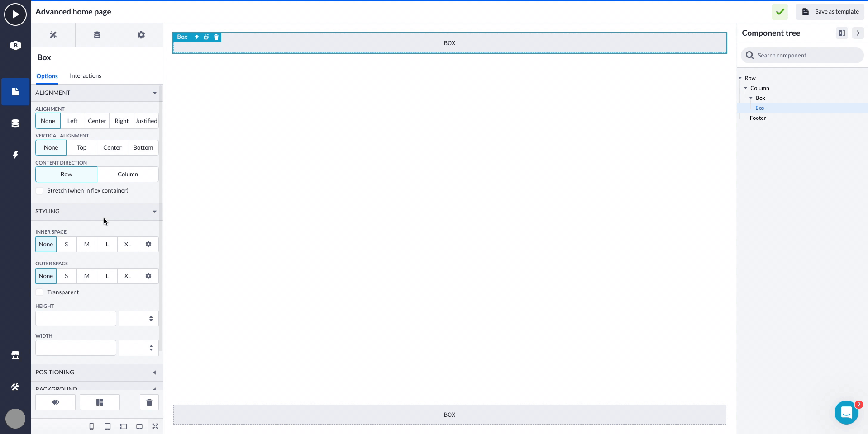
Task: Open the Height unit dropdown
Action: [x=138, y=319]
